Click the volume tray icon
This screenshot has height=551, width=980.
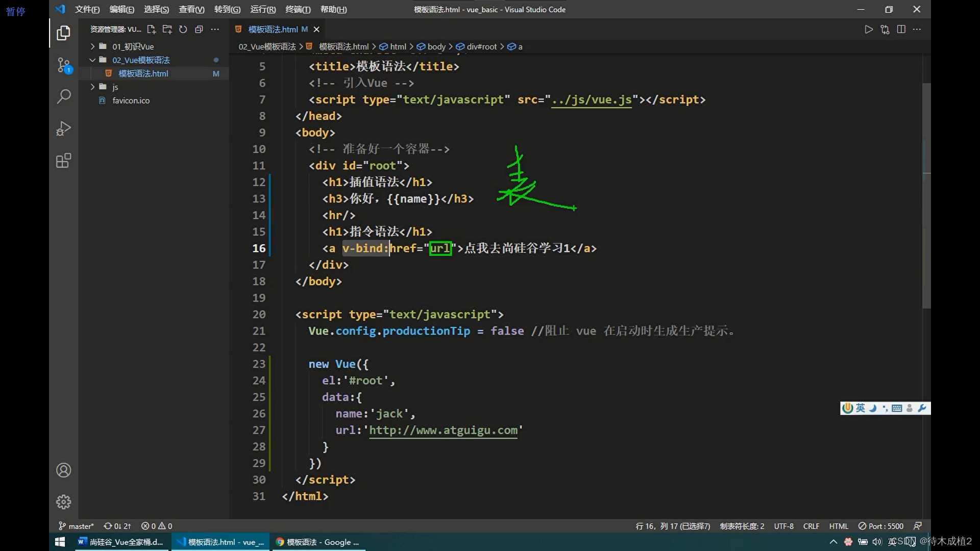coord(877,542)
